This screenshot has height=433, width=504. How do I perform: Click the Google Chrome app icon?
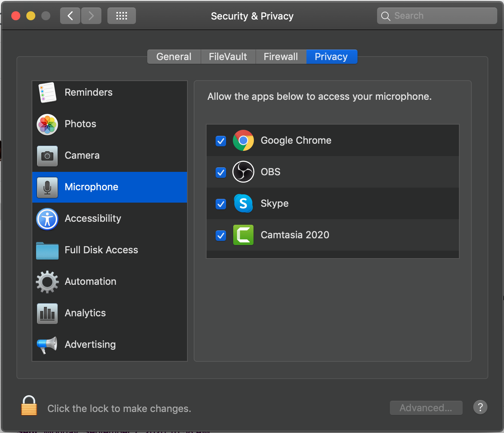[x=243, y=140]
